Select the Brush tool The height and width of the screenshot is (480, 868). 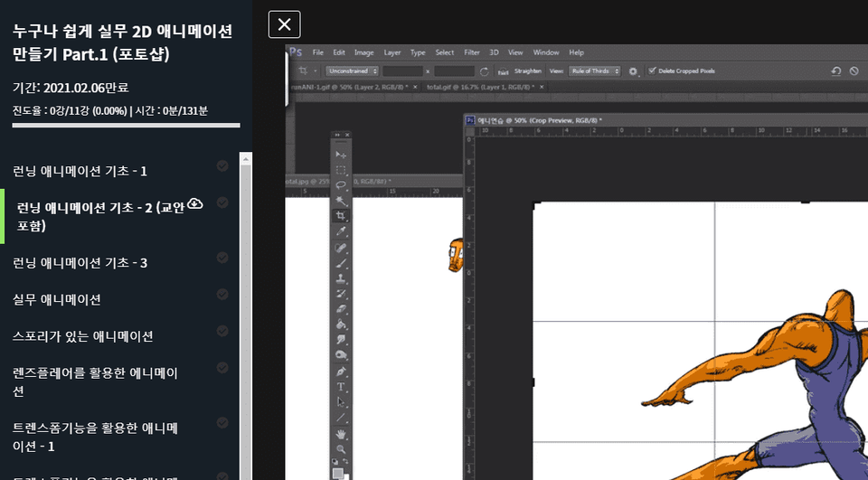click(341, 264)
